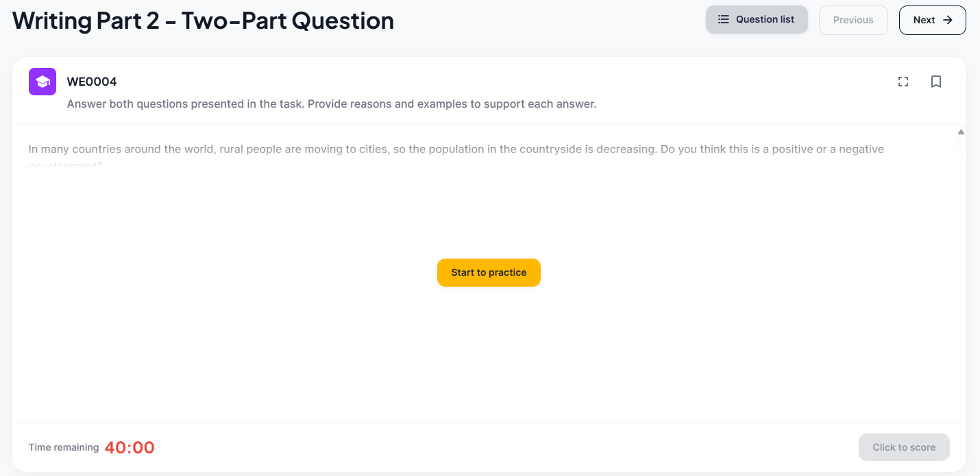Click the rural people question prompt text
This screenshot has width=980, height=476.
point(343,149)
